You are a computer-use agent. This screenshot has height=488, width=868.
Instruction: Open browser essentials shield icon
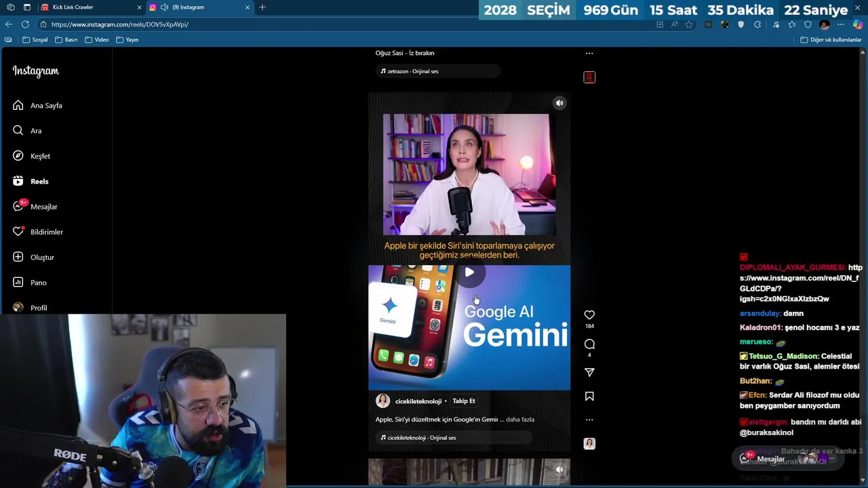pos(808,24)
